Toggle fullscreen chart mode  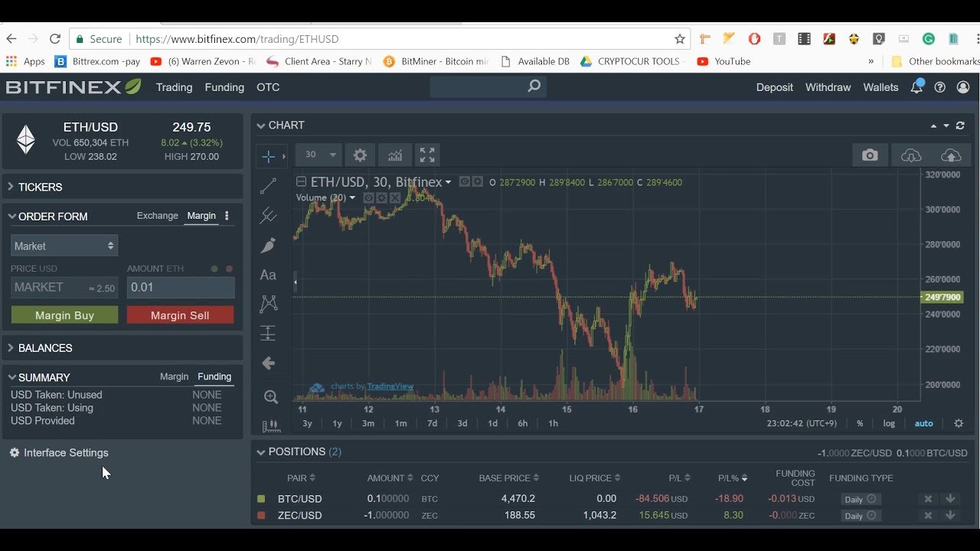coord(428,155)
